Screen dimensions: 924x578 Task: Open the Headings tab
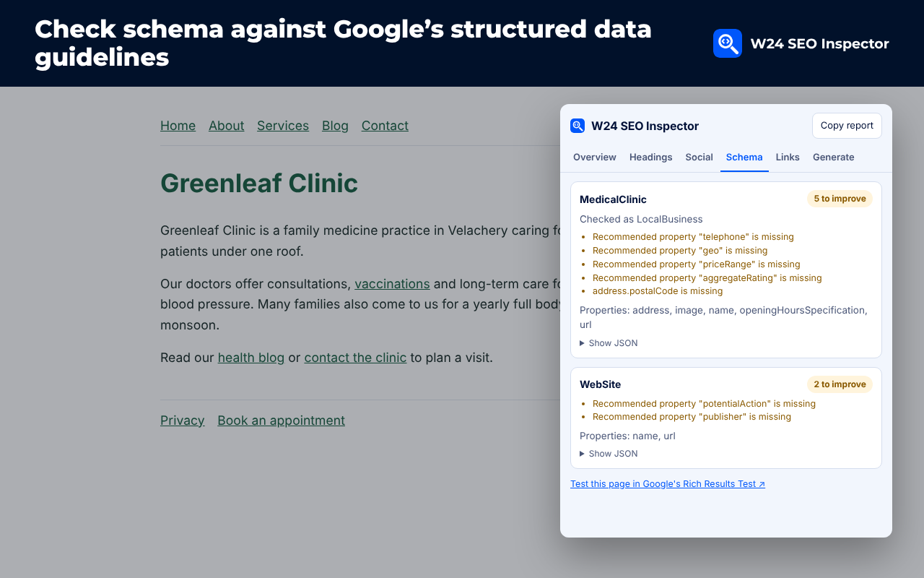[650, 157]
